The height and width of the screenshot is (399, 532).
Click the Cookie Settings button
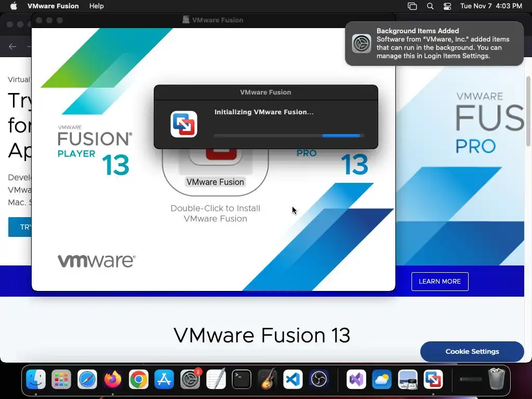coord(472,352)
